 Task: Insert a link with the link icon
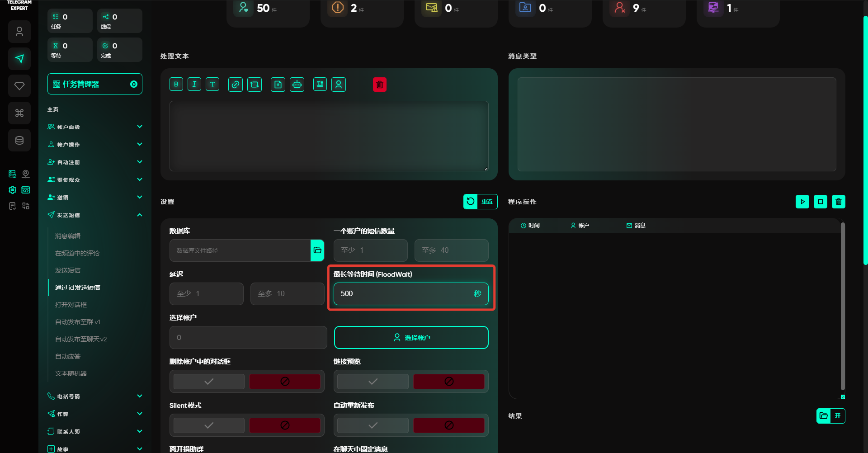click(x=235, y=85)
